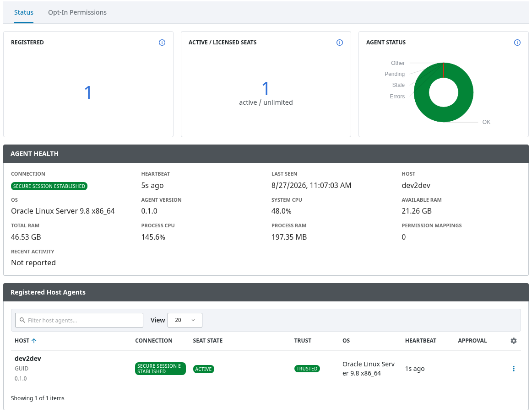Sort table by HEARTBEAT column header
The height and width of the screenshot is (413, 532).
click(420, 340)
